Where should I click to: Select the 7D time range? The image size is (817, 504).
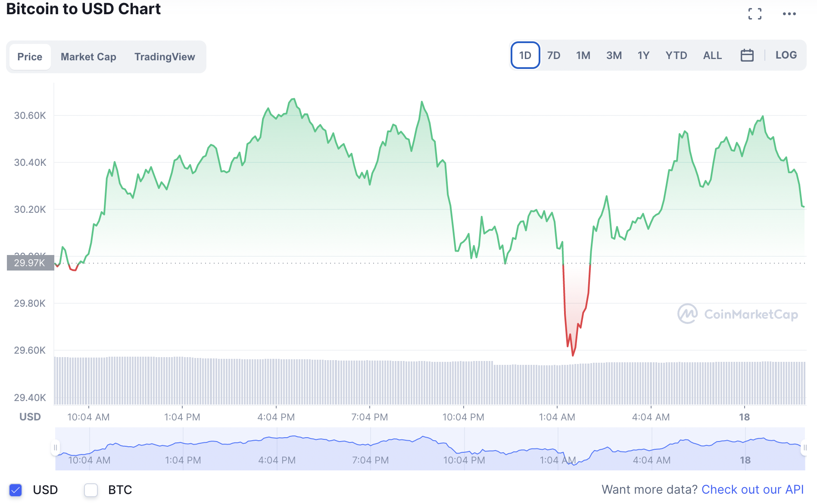554,55
